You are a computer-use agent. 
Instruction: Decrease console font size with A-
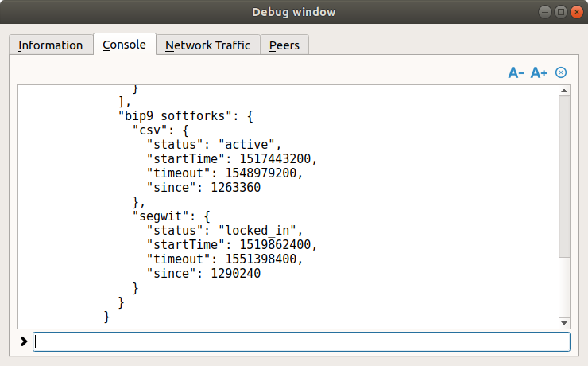point(516,72)
